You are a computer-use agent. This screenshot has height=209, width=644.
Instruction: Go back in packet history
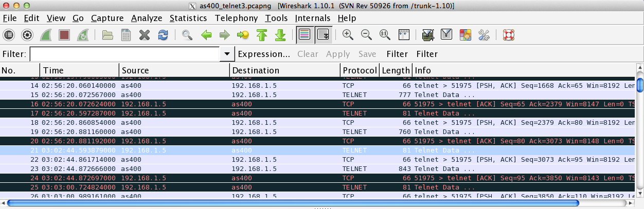pyautogui.click(x=206, y=35)
